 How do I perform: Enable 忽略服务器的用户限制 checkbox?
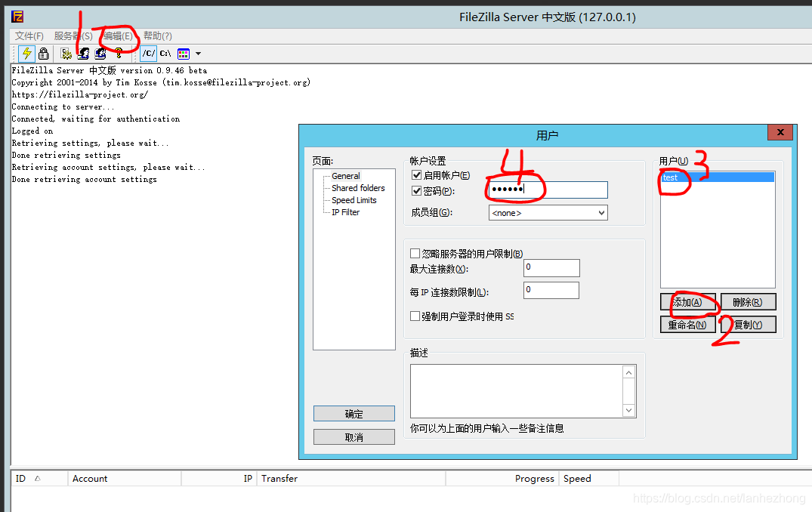(x=415, y=253)
